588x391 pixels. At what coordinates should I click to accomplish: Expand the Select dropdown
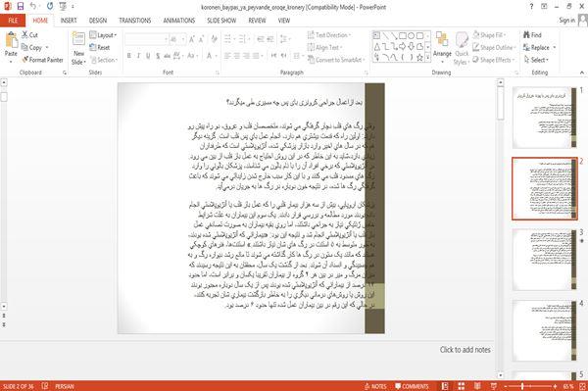(536, 60)
